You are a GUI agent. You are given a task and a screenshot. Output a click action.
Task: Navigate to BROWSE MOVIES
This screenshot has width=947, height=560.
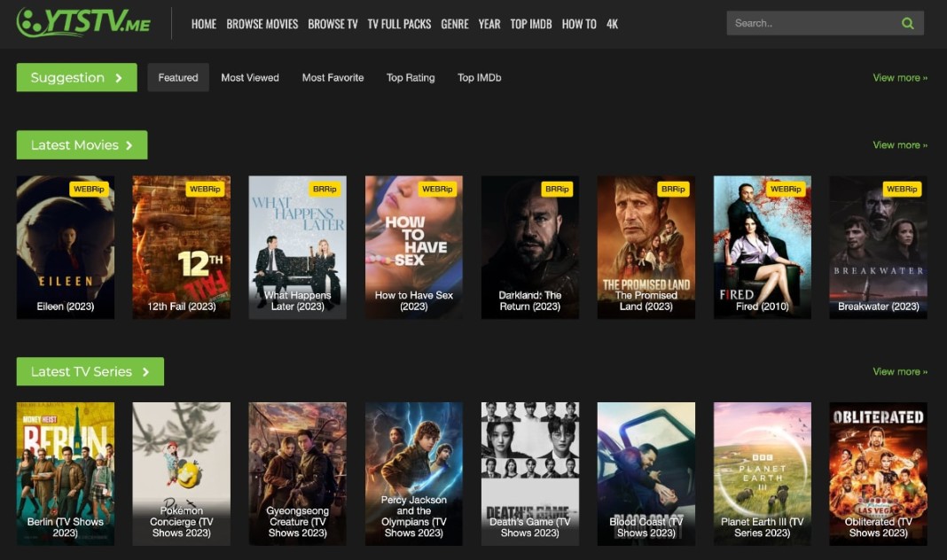(x=262, y=24)
